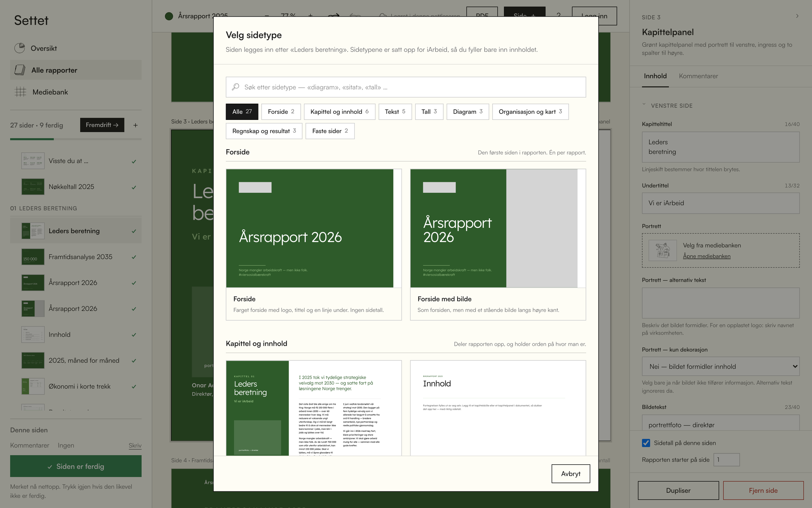Filter by Forside page types
Screen dimensions: 812x508
281,112
